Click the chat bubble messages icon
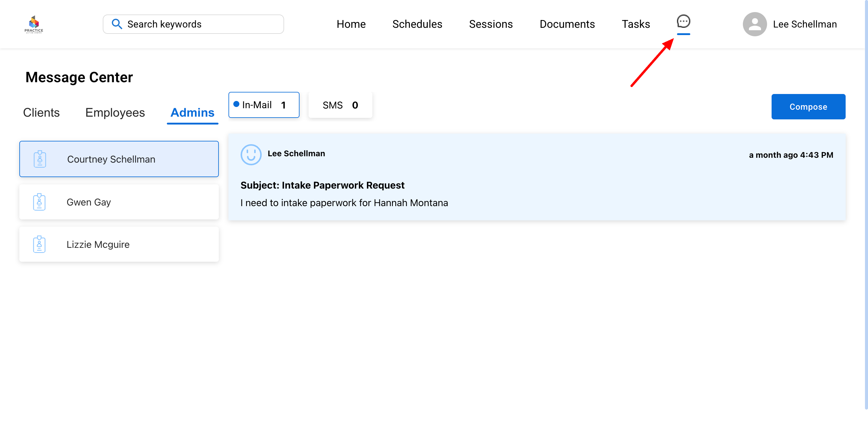Screen dimensions: 868x434 click(x=683, y=21)
